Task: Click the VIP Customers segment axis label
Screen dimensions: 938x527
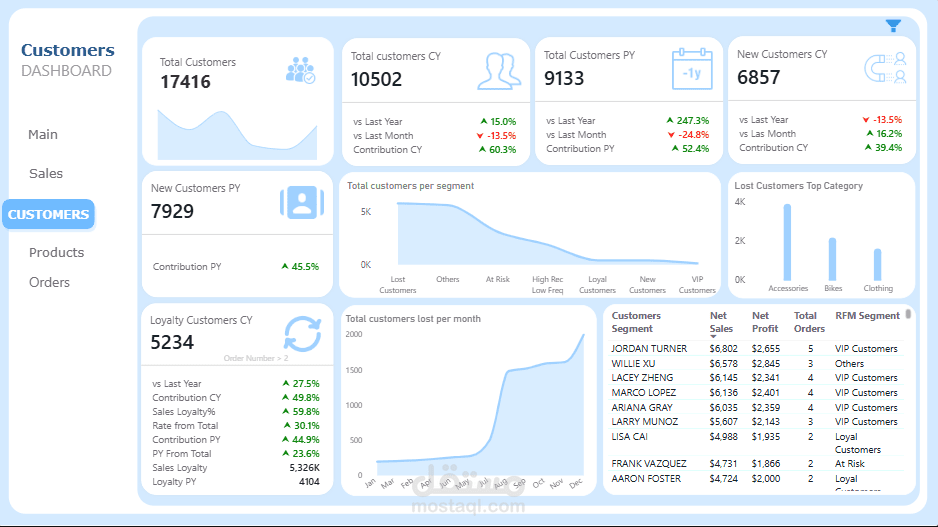Action: click(697, 285)
